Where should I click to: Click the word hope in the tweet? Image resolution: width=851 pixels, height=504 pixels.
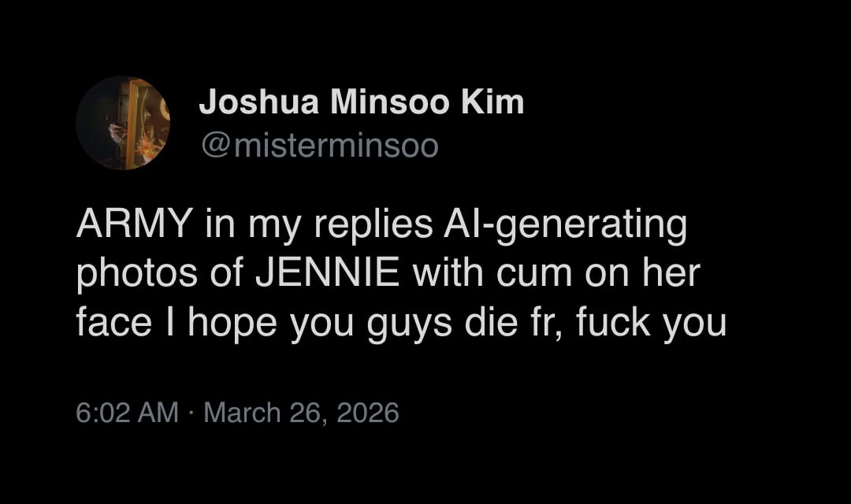(232, 323)
